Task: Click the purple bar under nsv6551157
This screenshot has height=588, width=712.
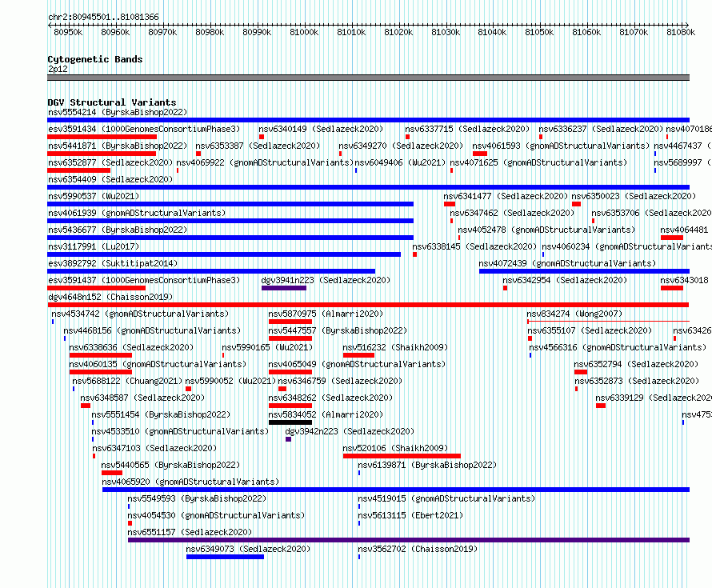Action: tap(409, 540)
